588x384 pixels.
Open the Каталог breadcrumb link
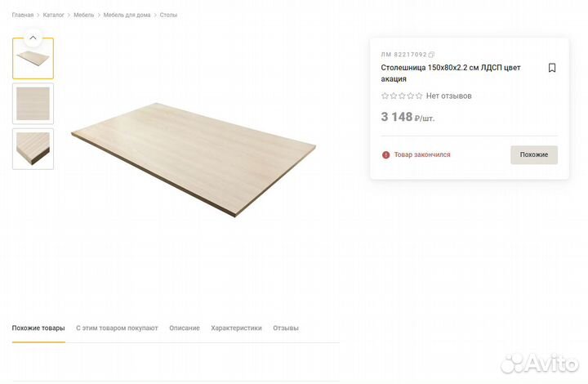pyautogui.click(x=54, y=15)
